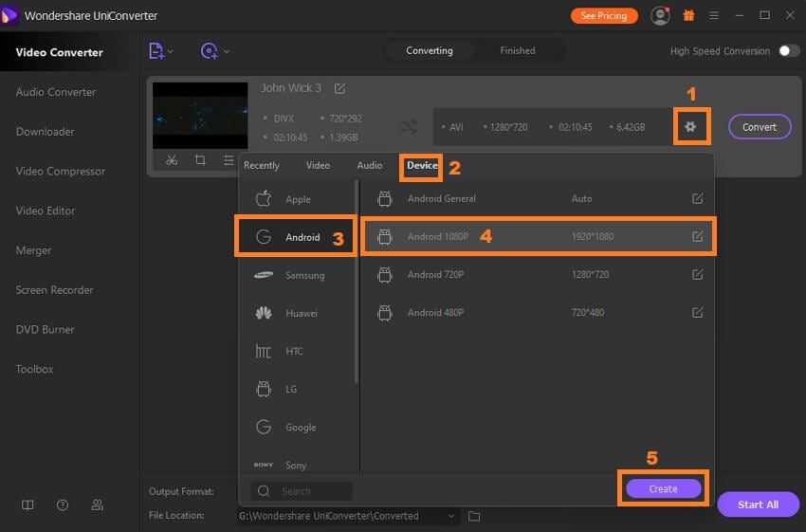Click the shuffle conversion arrows icon
The image size is (806, 532).
410,126
